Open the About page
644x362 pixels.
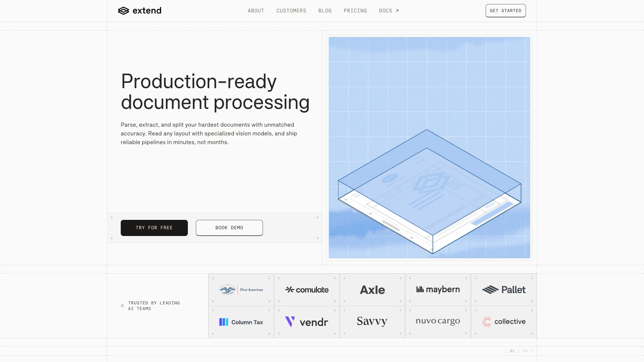pos(256,11)
